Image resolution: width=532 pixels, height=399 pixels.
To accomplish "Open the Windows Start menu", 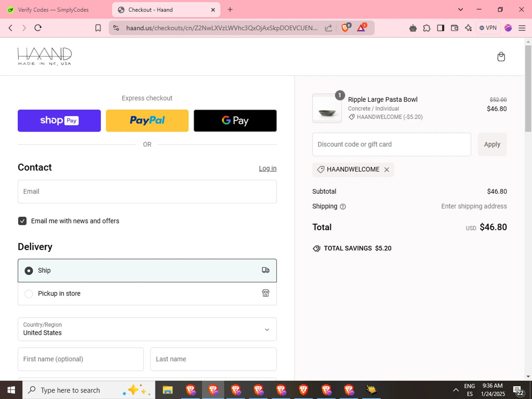I will 11,390.
